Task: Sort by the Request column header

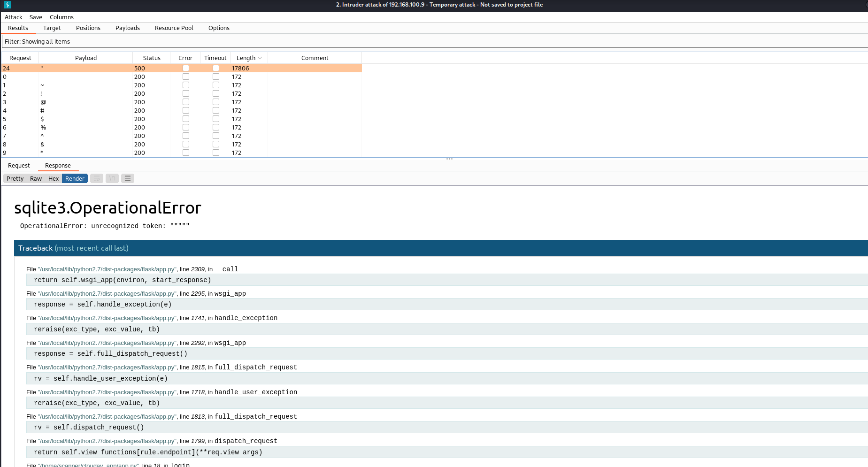Action: 20,58
